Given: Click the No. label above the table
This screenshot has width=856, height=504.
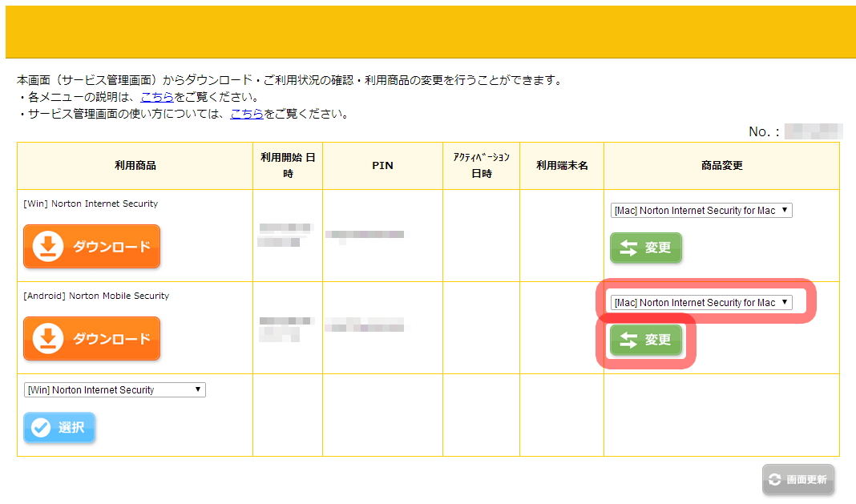Looking at the screenshot, I should 764,131.
